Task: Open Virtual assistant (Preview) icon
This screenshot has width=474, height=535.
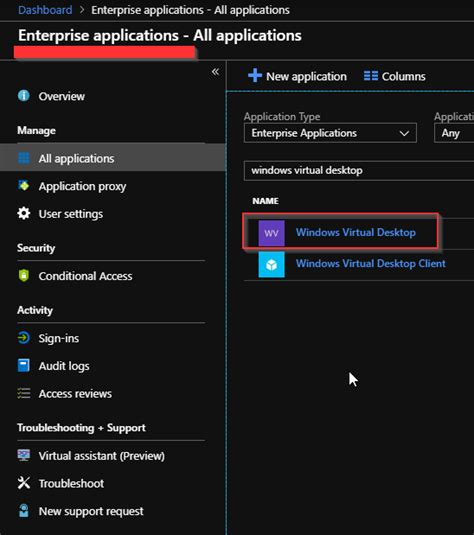Action: point(24,456)
